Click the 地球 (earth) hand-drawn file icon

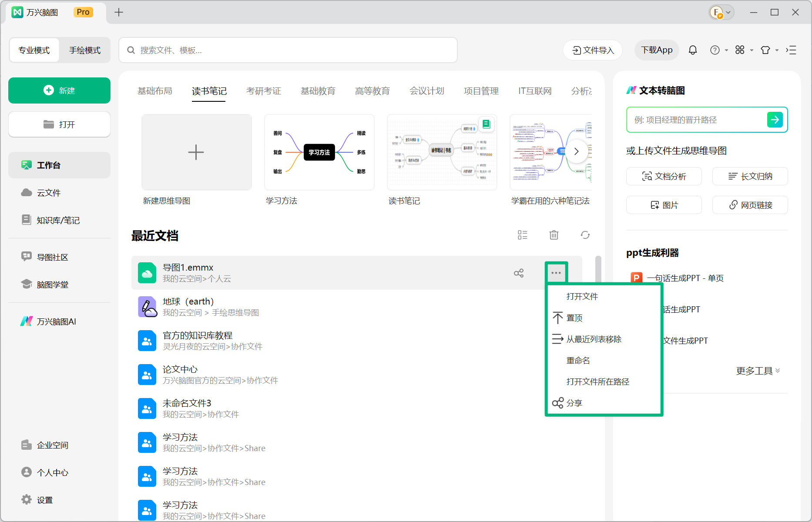coord(147,307)
